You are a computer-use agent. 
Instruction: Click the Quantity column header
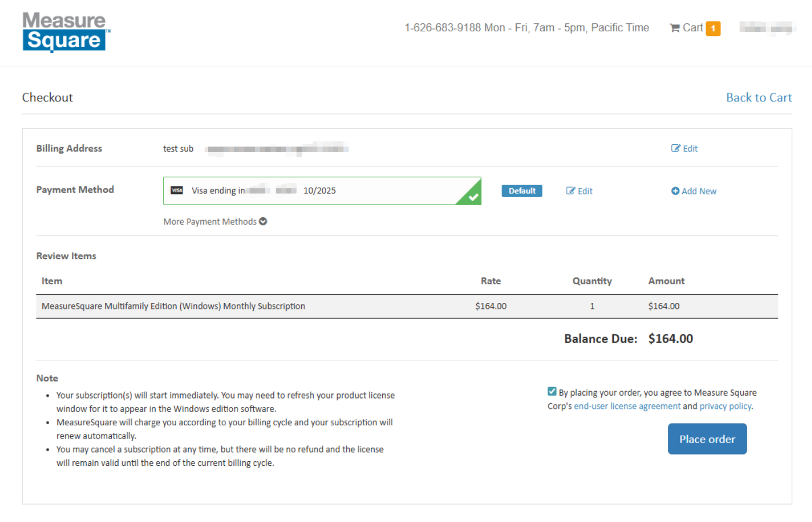click(x=592, y=281)
